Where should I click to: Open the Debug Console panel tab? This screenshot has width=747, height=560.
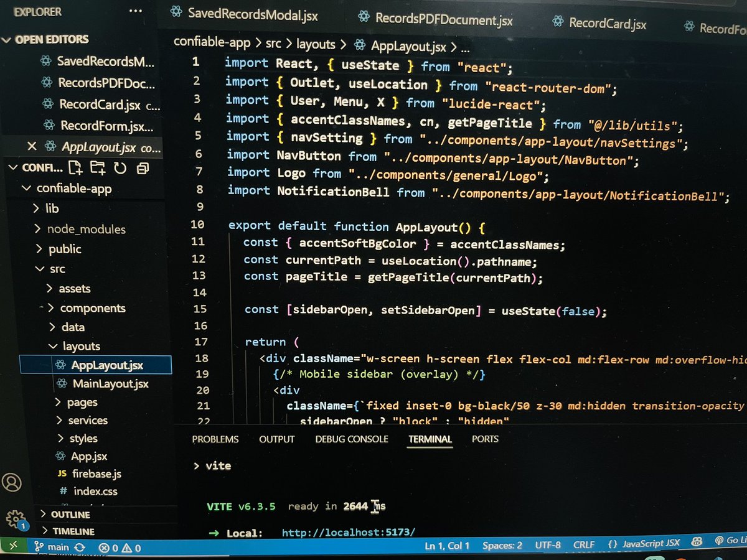coord(352,439)
